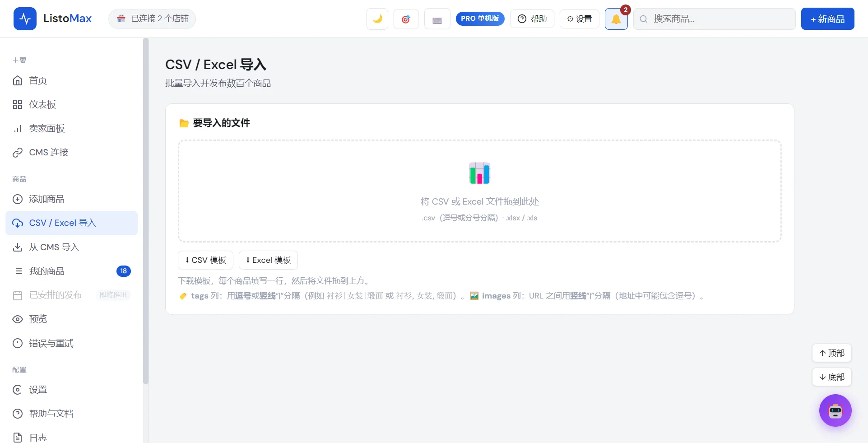Click the ListoMax logo icon
Image resolution: width=868 pixels, height=443 pixels.
[25, 19]
